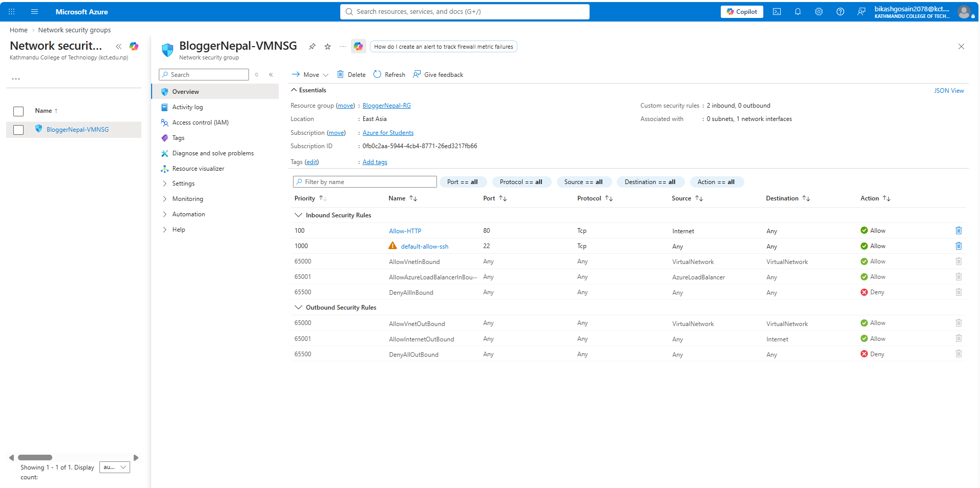
Task: Add BloggerNepal-VMNSG to favorites star
Action: pos(328,47)
